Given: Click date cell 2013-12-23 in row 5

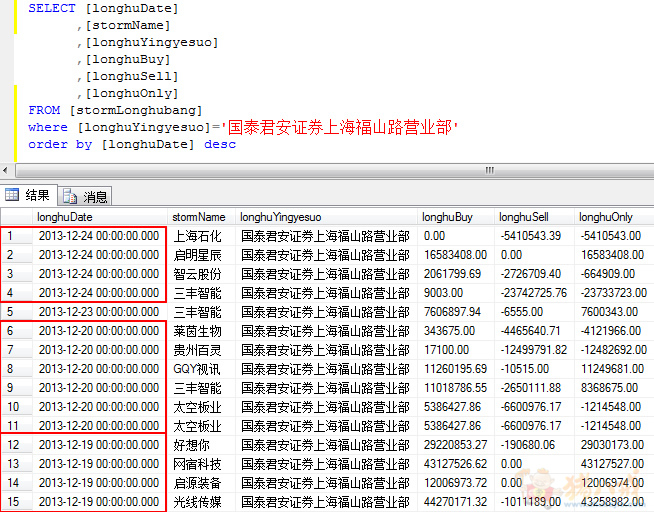Looking at the screenshot, I should [99, 312].
